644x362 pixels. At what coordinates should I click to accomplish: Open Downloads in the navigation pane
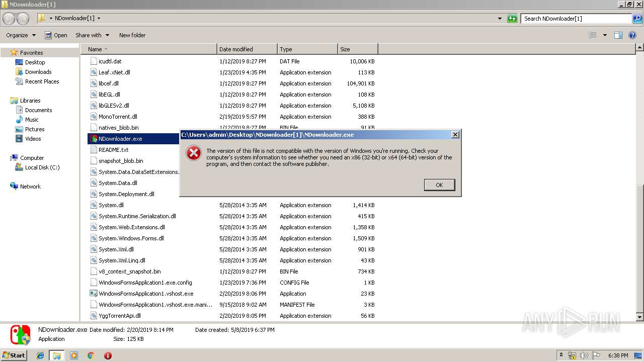pyautogui.click(x=38, y=72)
